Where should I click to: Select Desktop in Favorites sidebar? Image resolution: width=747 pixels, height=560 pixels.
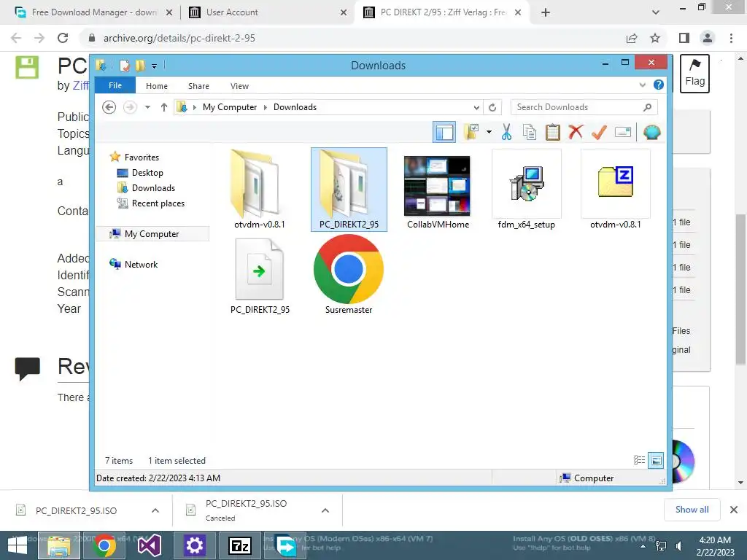pyautogui.click(x=147, y=172)
